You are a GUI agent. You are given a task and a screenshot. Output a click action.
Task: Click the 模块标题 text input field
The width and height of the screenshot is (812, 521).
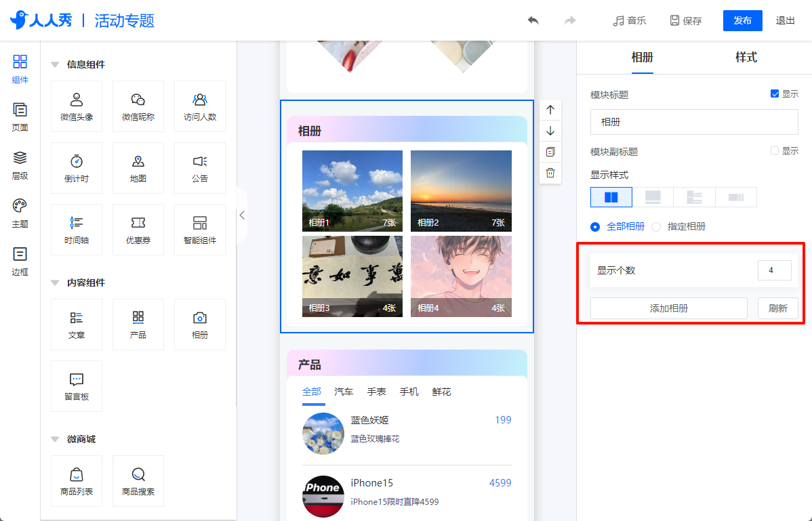(x=694, y=122)
